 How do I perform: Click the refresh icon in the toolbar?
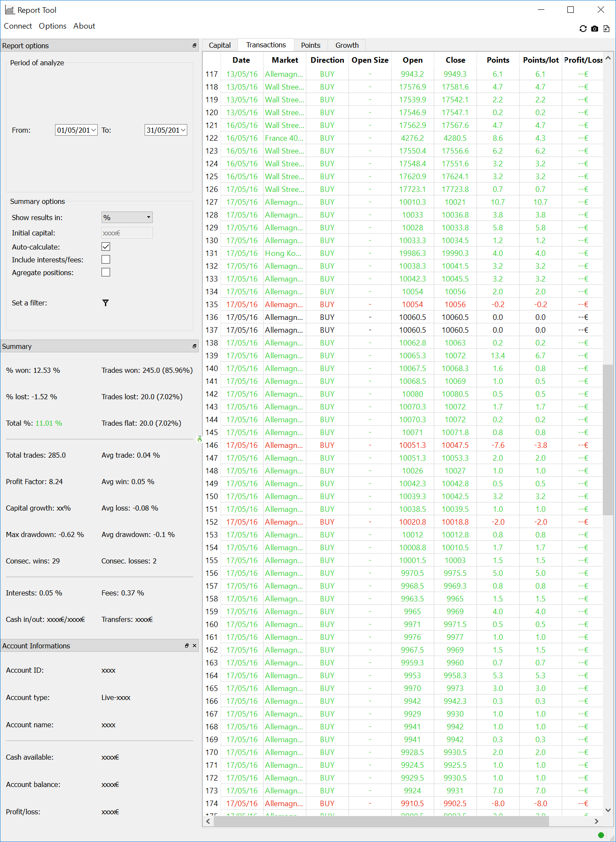coord(583,29)
